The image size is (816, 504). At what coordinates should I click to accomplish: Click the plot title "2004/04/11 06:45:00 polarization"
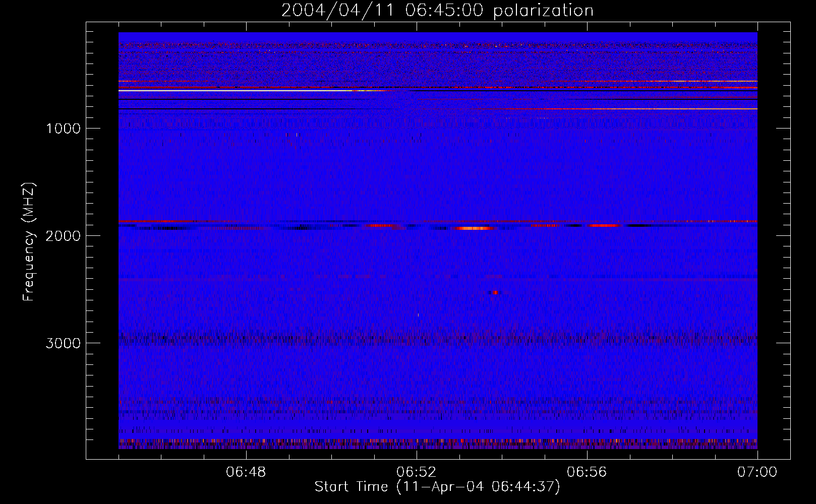[437, 11]
